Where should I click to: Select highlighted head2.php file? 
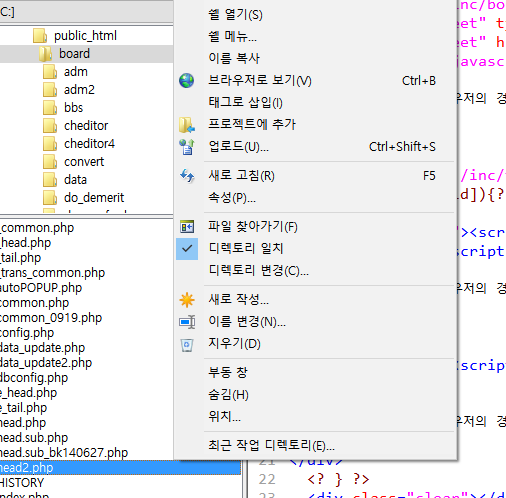pyautogui.click(x=120, y=468)
